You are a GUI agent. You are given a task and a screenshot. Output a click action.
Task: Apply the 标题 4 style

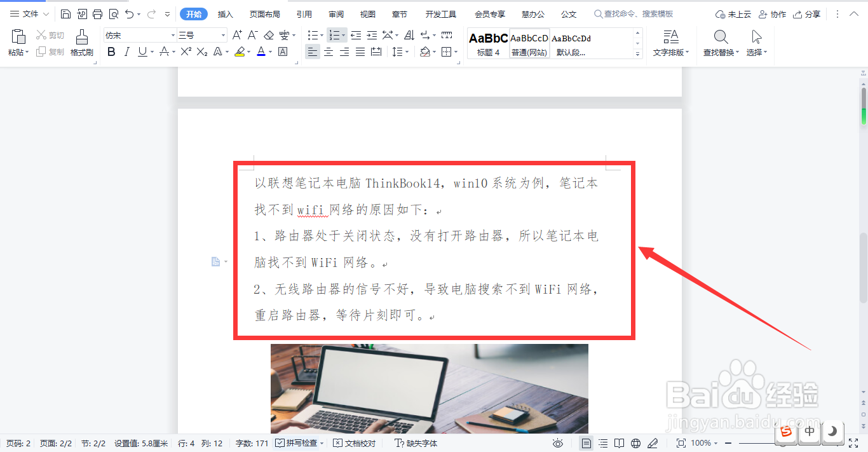pyautogui.click(x=488, y=43)
